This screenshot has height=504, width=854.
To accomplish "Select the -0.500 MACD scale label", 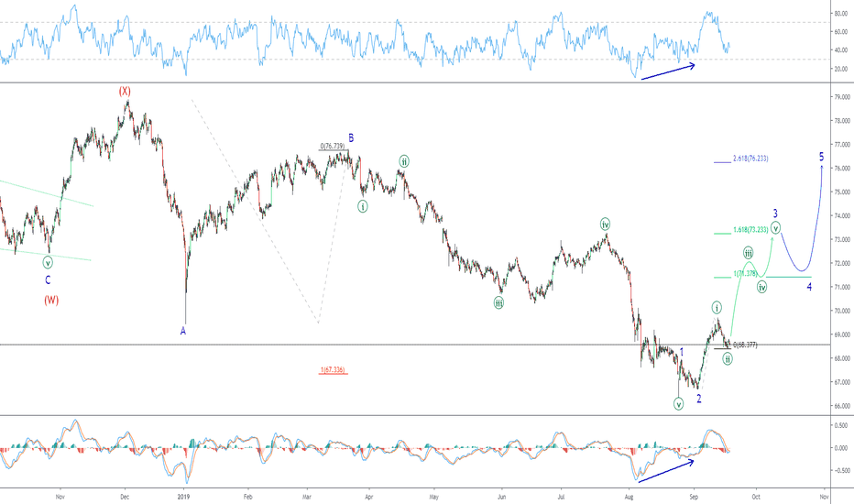I will (840, 470).
